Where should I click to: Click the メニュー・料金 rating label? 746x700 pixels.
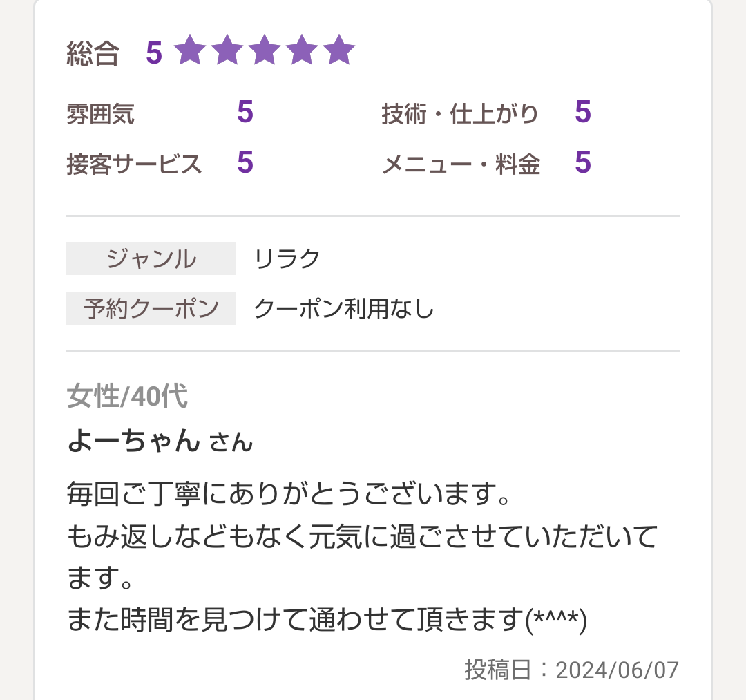[461, 164]
